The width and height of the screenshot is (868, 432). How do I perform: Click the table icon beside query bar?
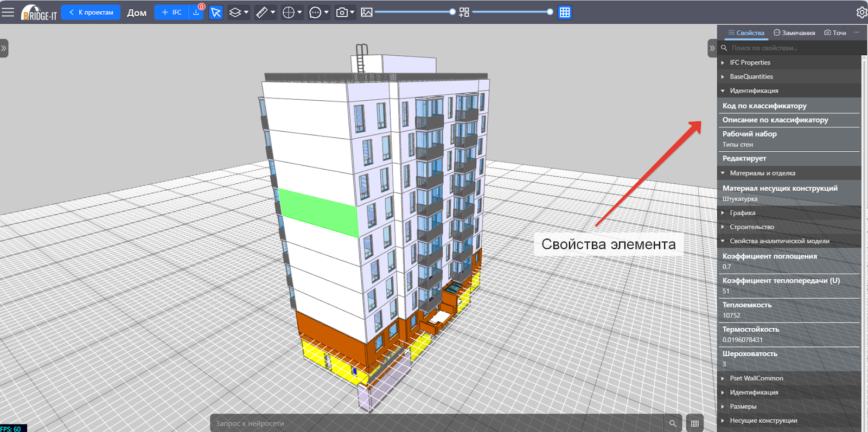click(695, 423)
